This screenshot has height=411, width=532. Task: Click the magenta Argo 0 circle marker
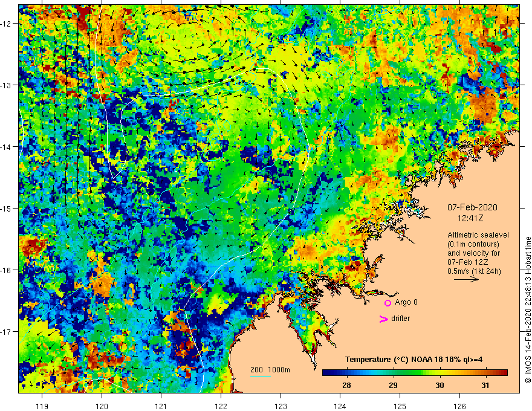point(388,303)
